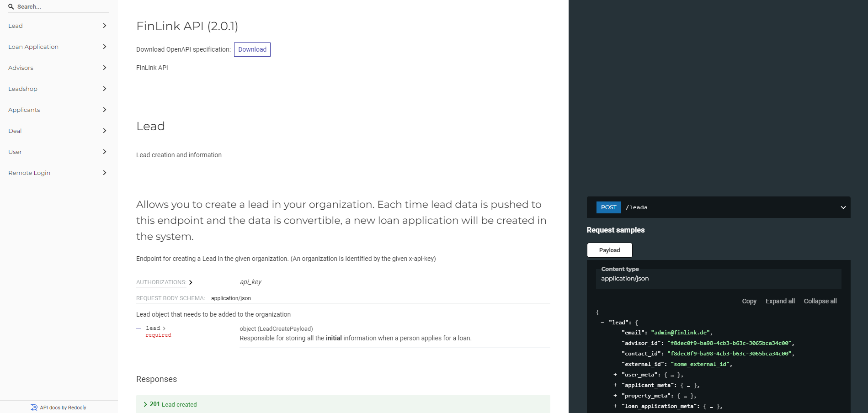Open the API docs by Redocly link
Image resolution: width=868 pixels, height=413 pixels.
pyautogui.click(x=59, y=408)
